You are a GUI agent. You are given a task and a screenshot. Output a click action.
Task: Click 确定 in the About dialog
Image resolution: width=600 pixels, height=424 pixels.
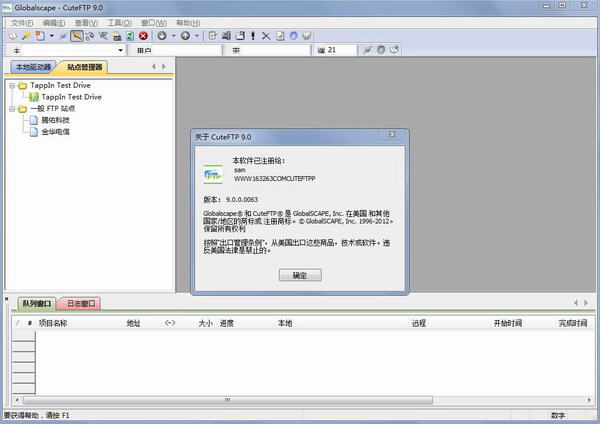pos(300,275)
